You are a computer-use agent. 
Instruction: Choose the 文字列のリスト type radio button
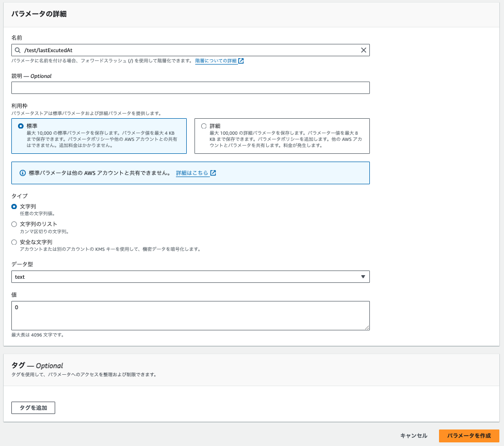click(14, 224)
